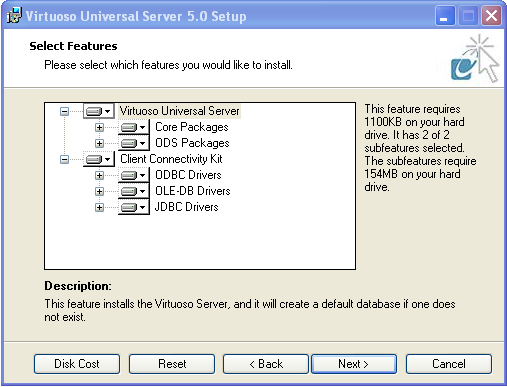
Task: Open install options dropdown for Client Connectivity Kit
Action: click(99, 159)
